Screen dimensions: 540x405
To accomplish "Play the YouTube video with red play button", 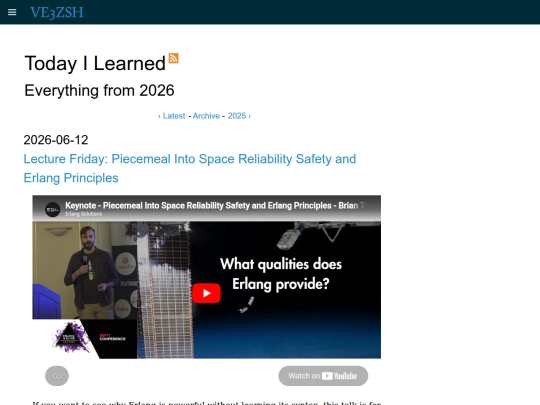I will (206, 293).
